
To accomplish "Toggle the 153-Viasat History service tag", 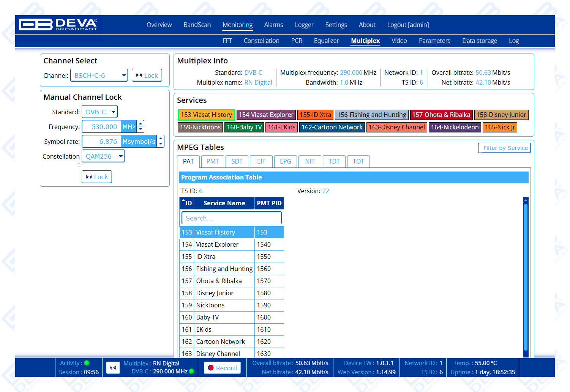I will coord(206,115).
